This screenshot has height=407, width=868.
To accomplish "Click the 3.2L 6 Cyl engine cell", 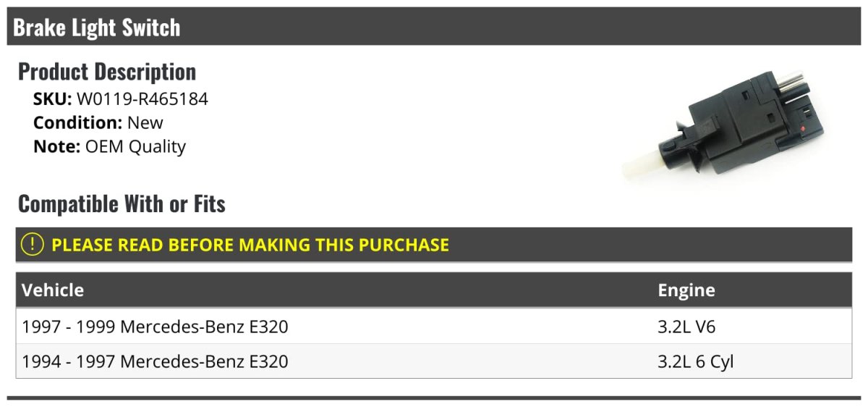I will click(x=695, y=361).
